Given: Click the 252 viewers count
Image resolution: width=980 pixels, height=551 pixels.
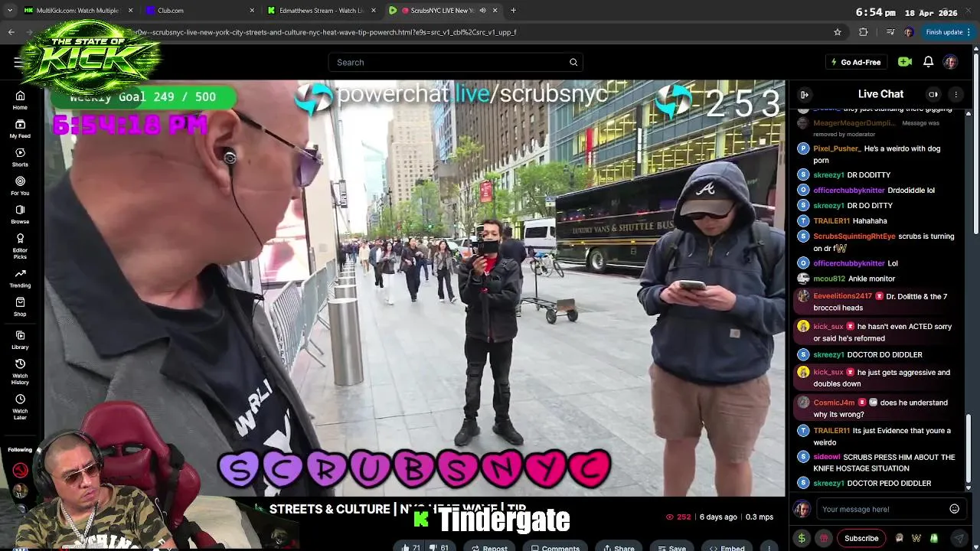Looking at the screenshot, I should click(678, 517).
